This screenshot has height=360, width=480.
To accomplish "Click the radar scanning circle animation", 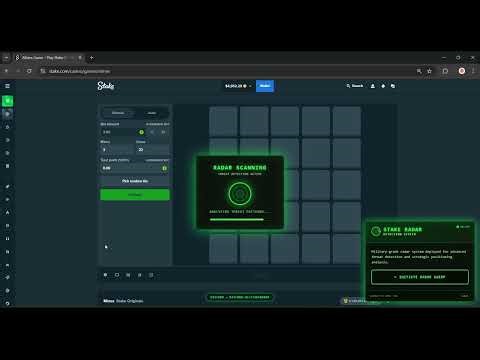I will coord(240,193).
